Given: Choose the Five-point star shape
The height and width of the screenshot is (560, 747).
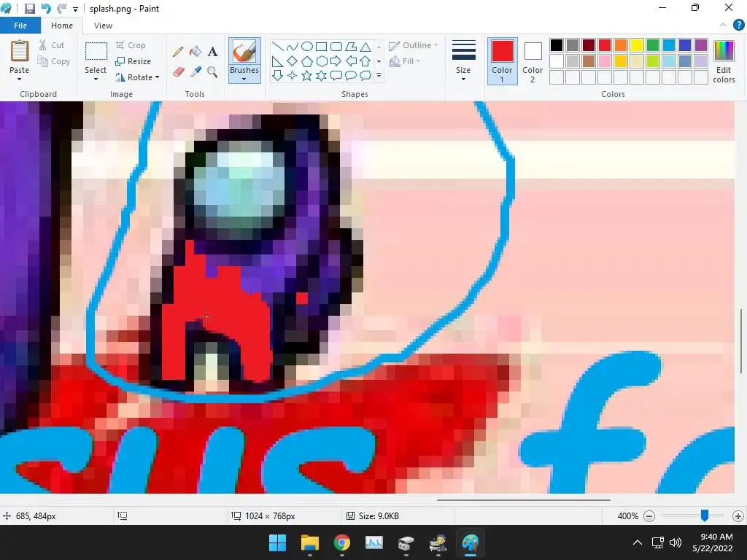Looking at the screenshot, I should click(x=307, y=75).
